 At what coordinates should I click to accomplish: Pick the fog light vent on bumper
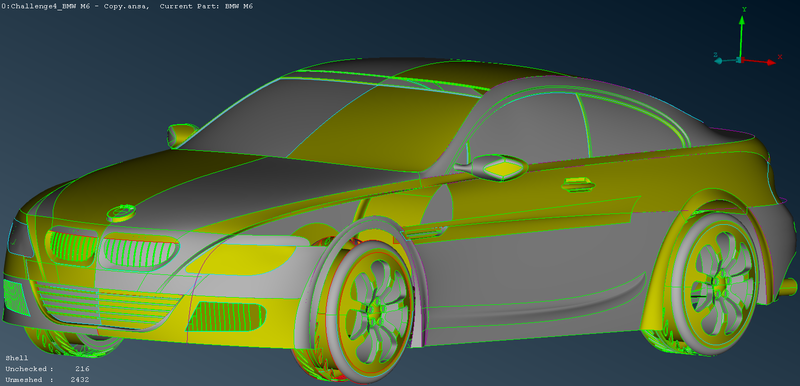click(x=226, y=316)
